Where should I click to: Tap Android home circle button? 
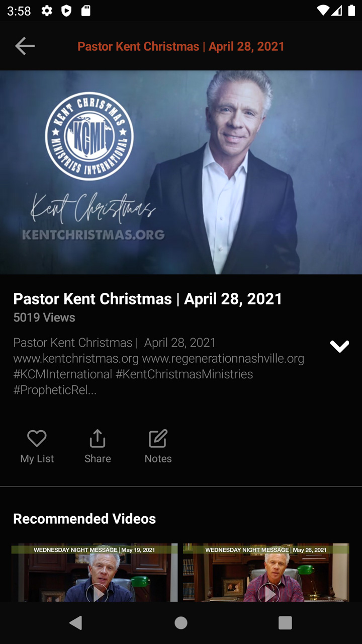click(x=181, y=623)
